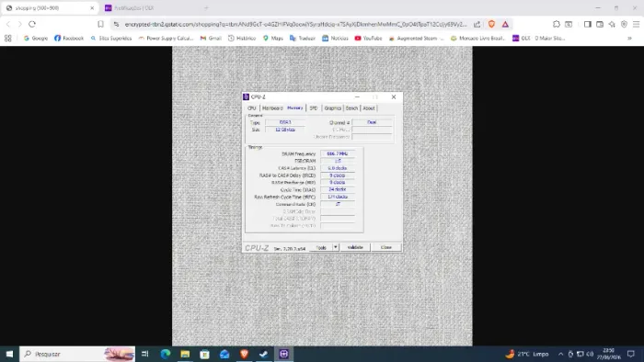Toggle the browser sidebar panel icon
The image size is (644, 362).
click(x=587, y=24)
